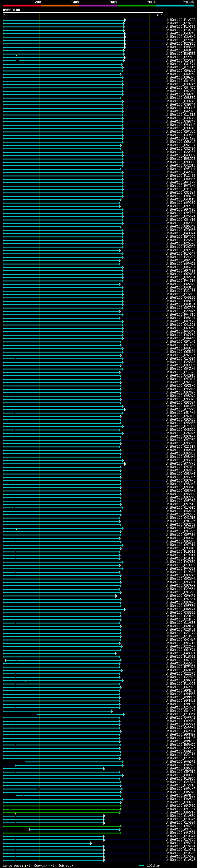Click the green alignment bar for UniRef100_Q8RVI7
Image resolution: width=197 pixels, height=868 pixels.
coord(62,813)
